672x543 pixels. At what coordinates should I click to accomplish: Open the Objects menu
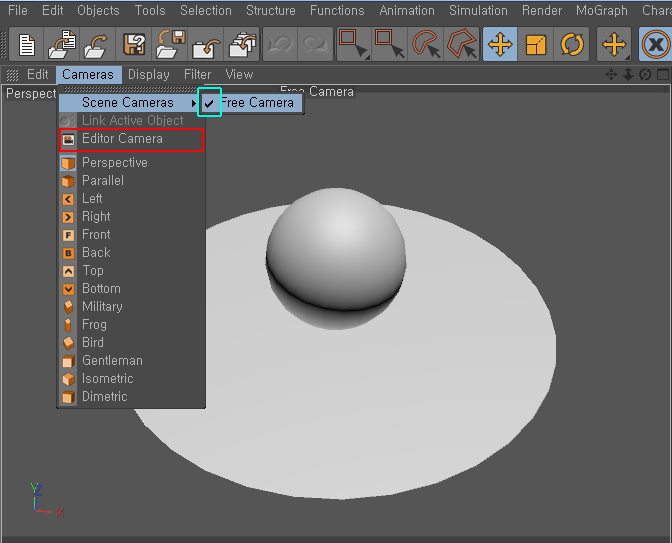click(98, 10)
